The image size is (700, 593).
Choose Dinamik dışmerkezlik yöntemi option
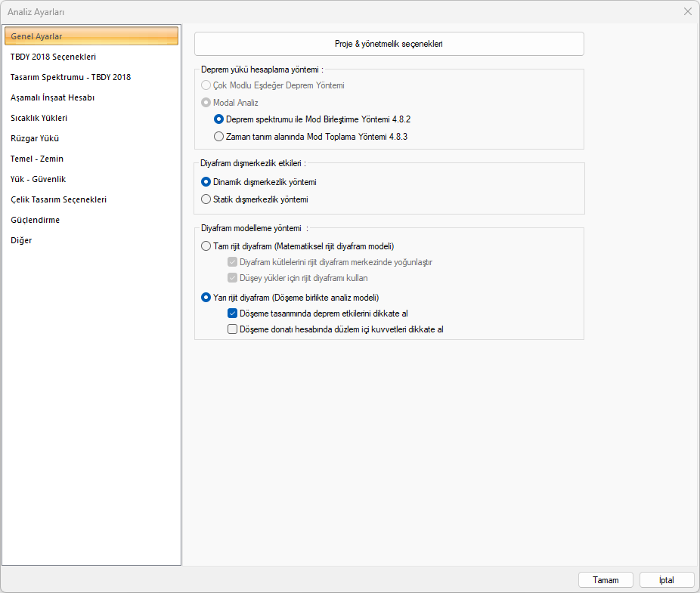(x=206, y=182)
